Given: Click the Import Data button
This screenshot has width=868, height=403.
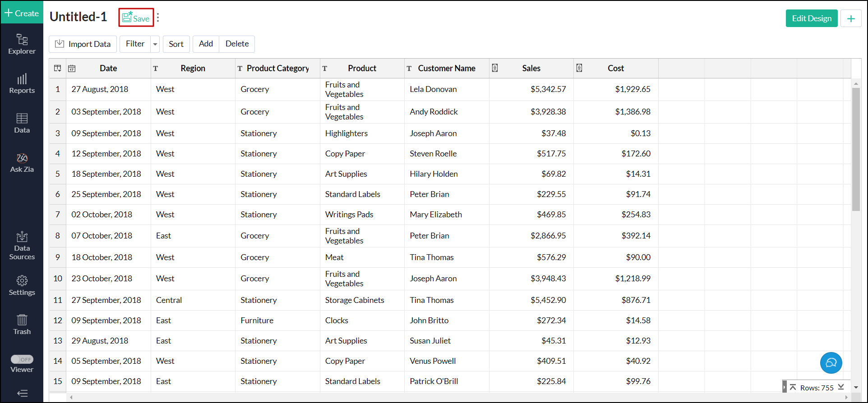Looking at the screenshot, I should (83, 44).
